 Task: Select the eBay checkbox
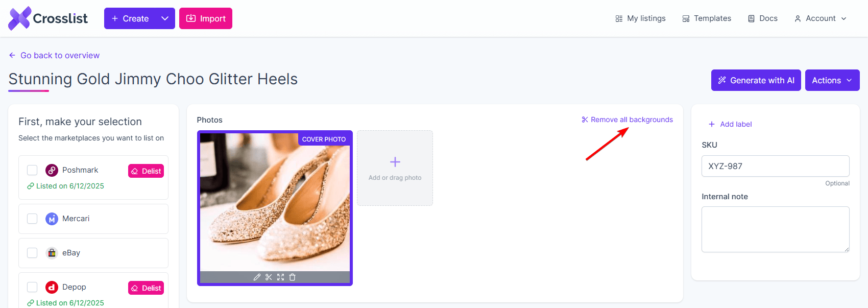point(32,253)
